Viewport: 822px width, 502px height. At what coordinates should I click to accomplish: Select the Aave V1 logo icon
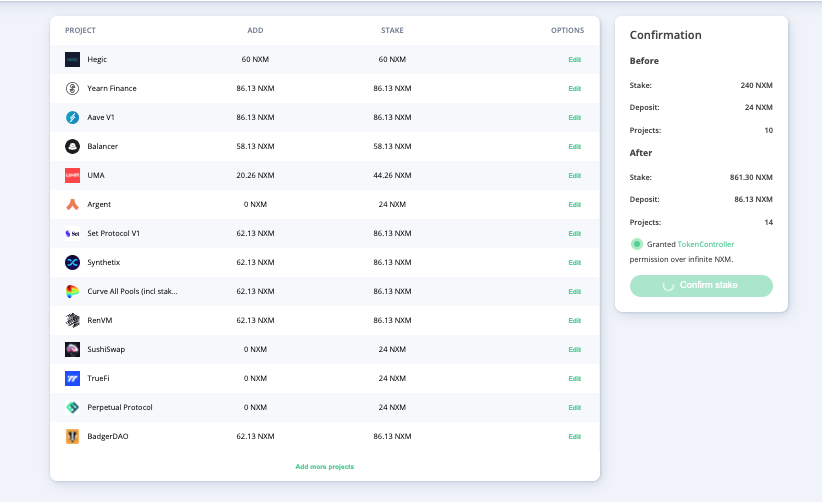(x=72, y=117)
